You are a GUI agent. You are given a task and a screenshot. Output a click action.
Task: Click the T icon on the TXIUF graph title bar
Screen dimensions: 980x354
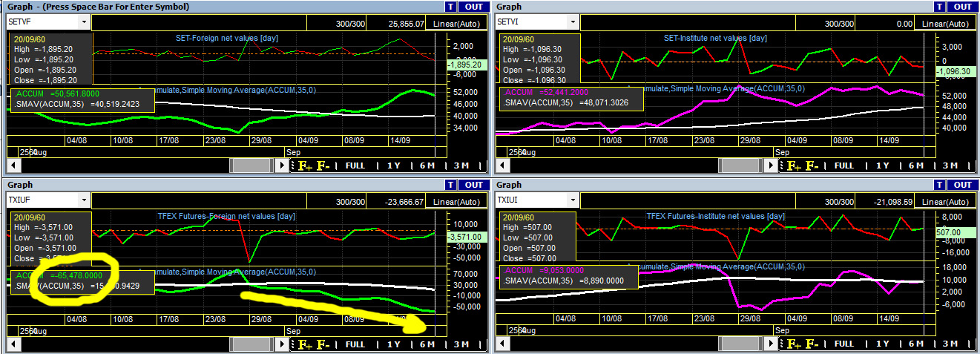(450, 185)
